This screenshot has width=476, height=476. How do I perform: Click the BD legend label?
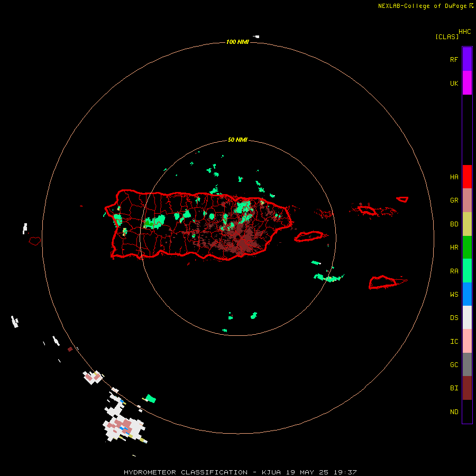454,224
